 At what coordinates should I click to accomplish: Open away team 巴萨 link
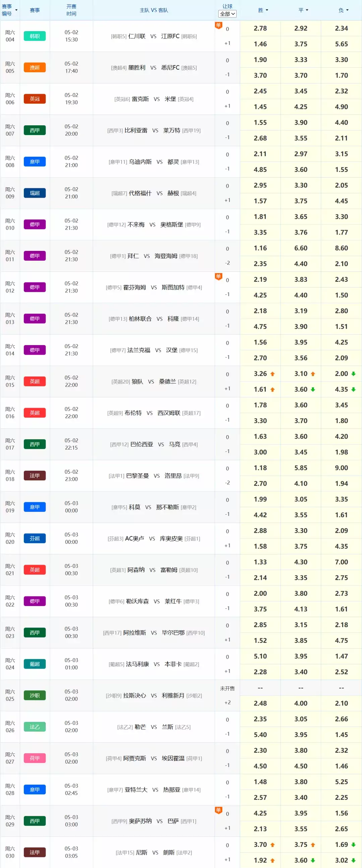pos(173,821)
